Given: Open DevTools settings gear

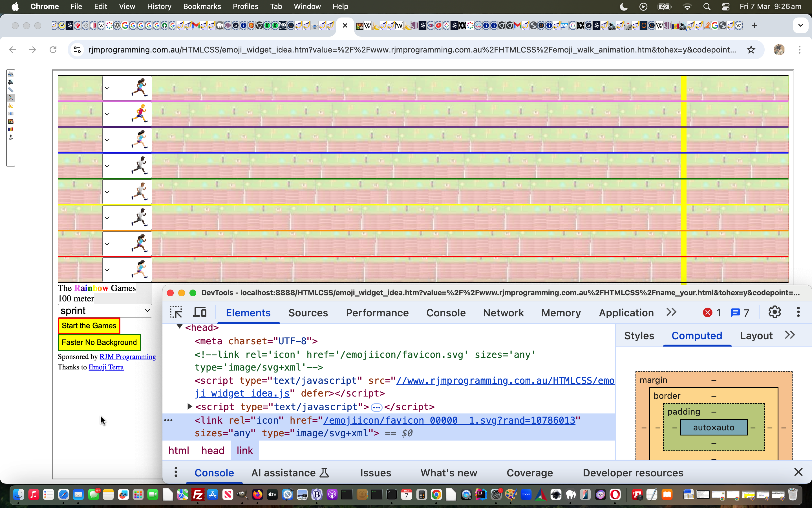Looking at the screenshot, I should click(775, 312).
